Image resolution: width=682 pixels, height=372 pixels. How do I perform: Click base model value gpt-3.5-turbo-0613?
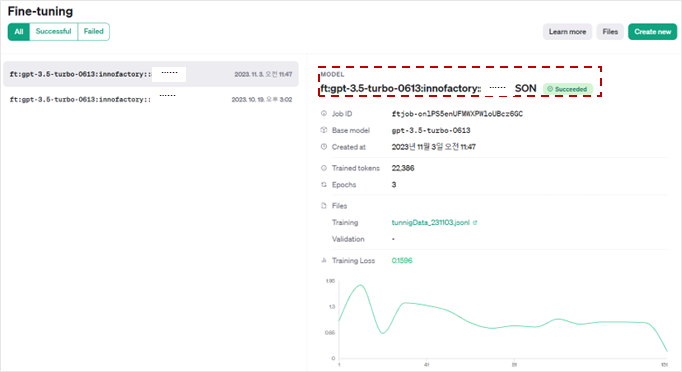pyautogui.click(x=431, y=130)
